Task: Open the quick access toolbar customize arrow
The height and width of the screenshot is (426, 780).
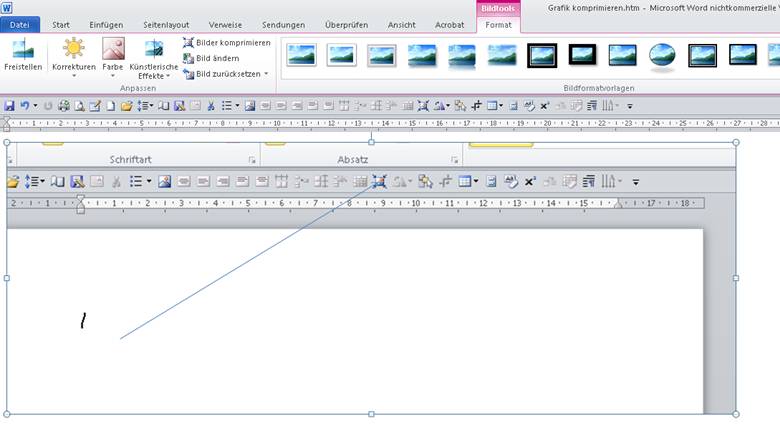Action: click(x=629, y=105)
